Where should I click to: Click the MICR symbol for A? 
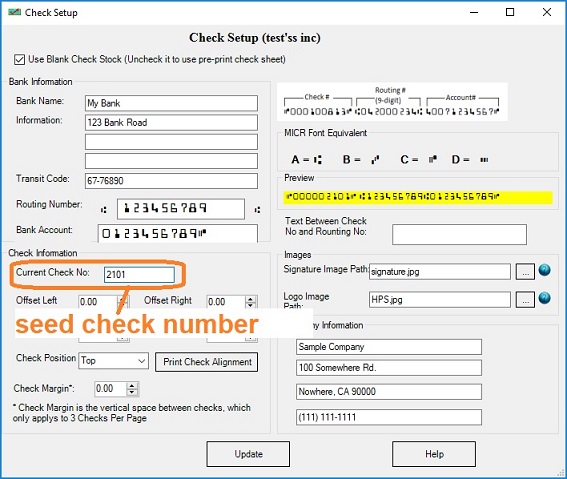[317, 159]
